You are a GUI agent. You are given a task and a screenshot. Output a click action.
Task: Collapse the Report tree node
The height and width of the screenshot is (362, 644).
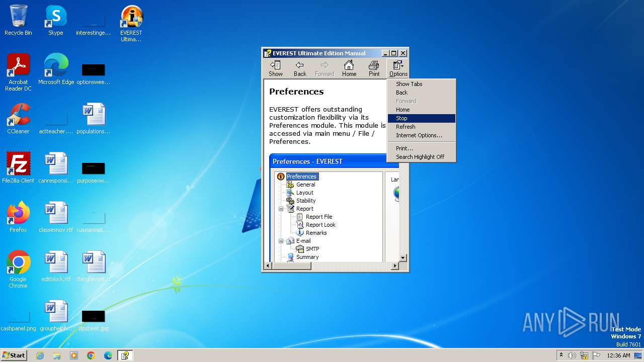tap(281, 209)
